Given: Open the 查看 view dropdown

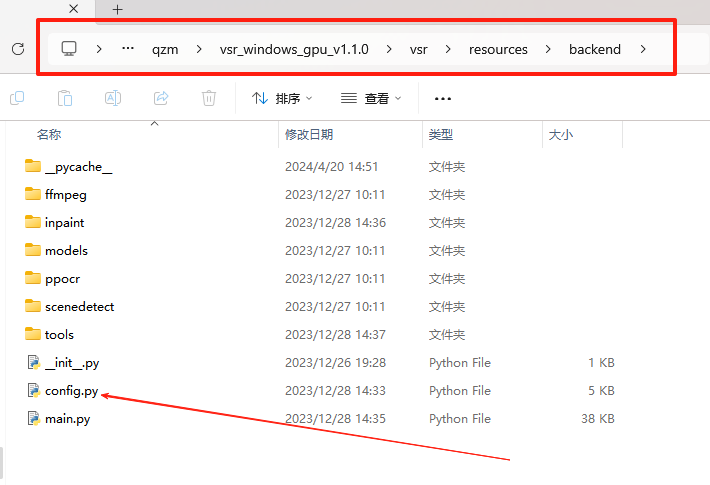Looking at the screenshot, I should (x=371, y=98).
